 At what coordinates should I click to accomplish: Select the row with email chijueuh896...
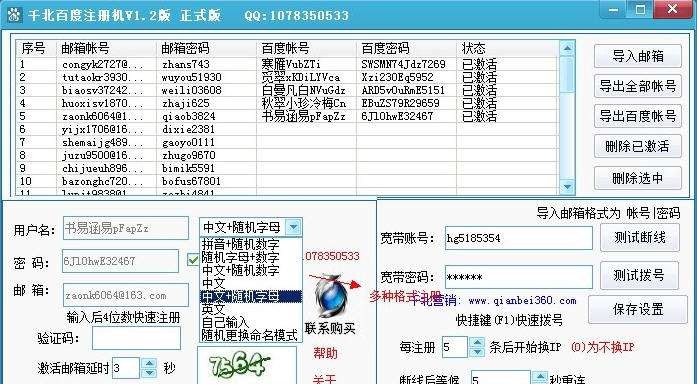click(287, 168)
